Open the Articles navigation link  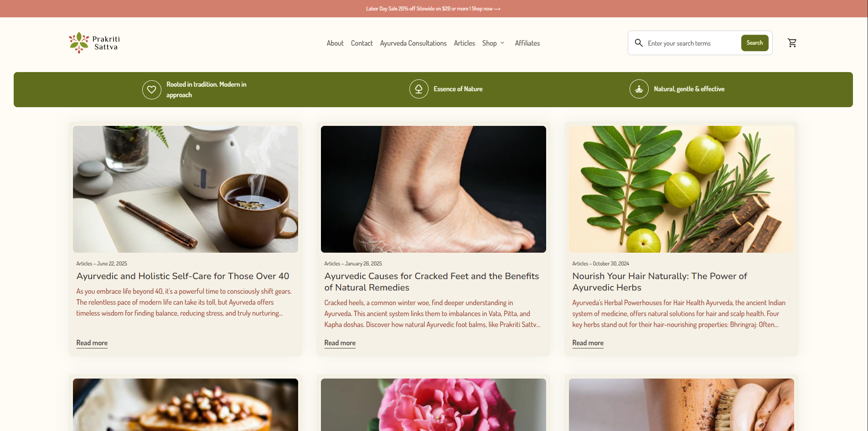pyautogui.click(x=464, y=43)
